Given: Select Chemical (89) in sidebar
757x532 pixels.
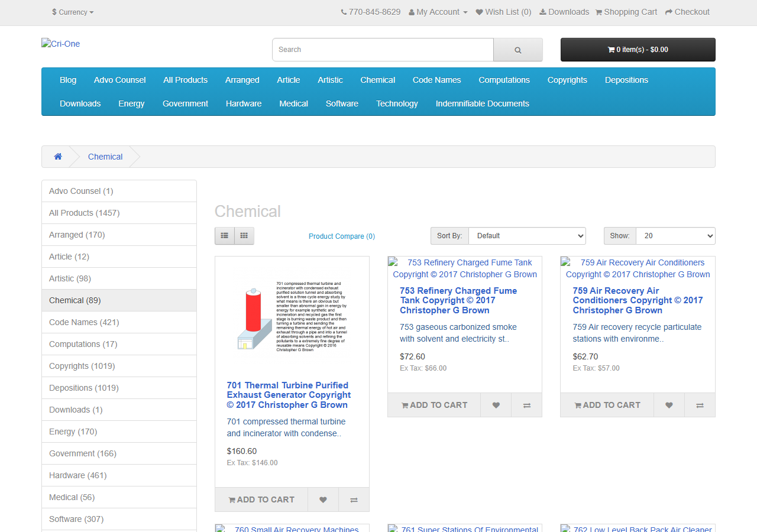Looking at the screenshot, I should (119, 300).
